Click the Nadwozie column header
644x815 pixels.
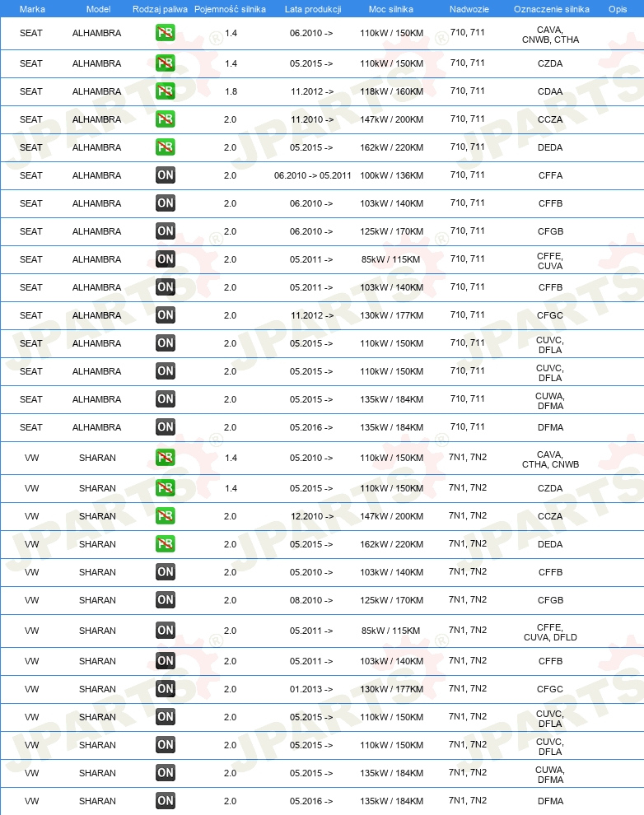click(469, 9)
